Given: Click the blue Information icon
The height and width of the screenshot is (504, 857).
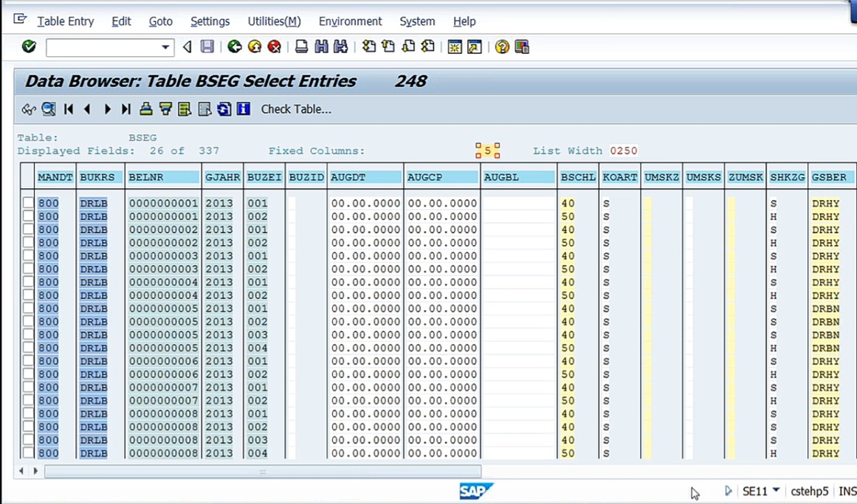Looking at the screenshot, I should pos(243,109).
